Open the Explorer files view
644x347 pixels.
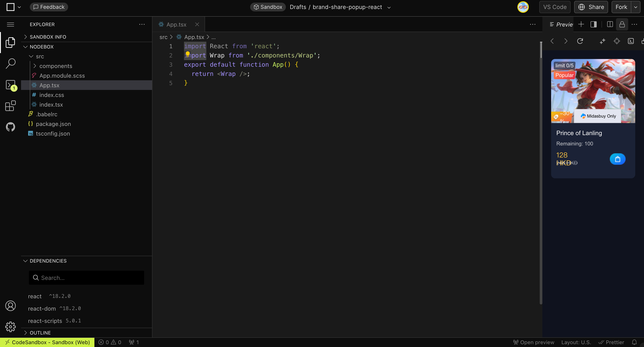tap(11, 42)
